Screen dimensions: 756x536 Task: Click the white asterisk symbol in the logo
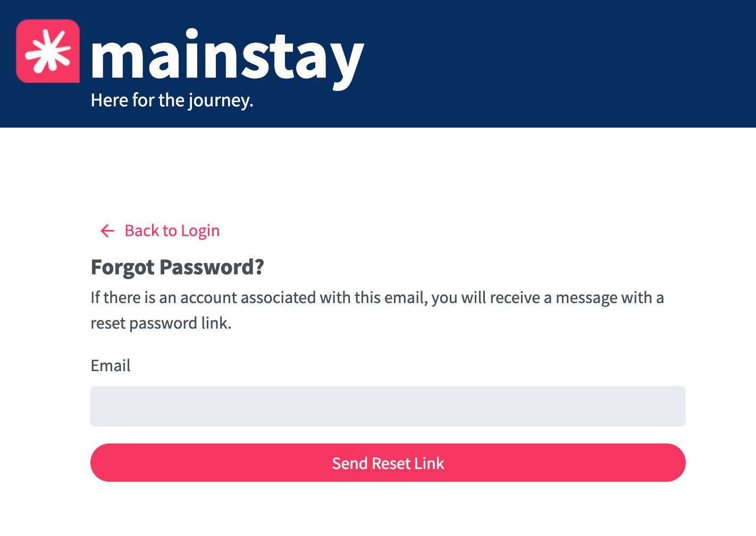pos(48,51)
